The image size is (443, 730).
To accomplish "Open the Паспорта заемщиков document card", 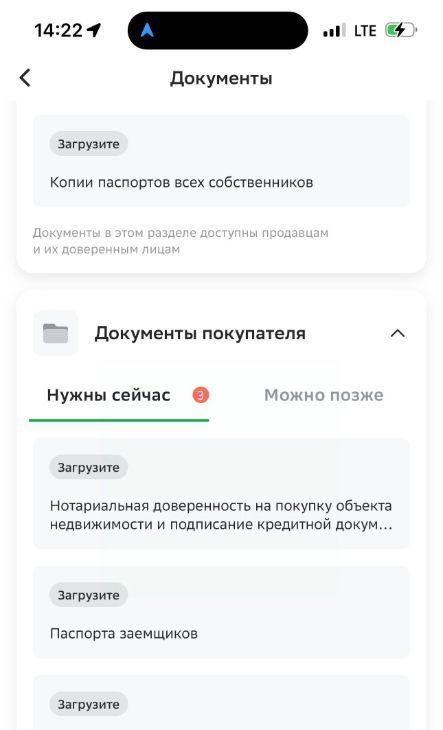I will tap(222, 612).
